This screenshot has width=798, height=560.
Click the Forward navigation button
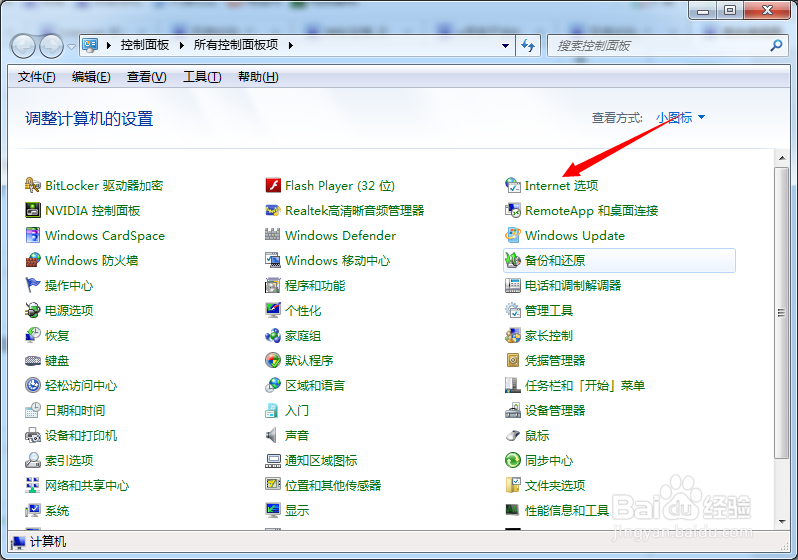pos(51,46)
